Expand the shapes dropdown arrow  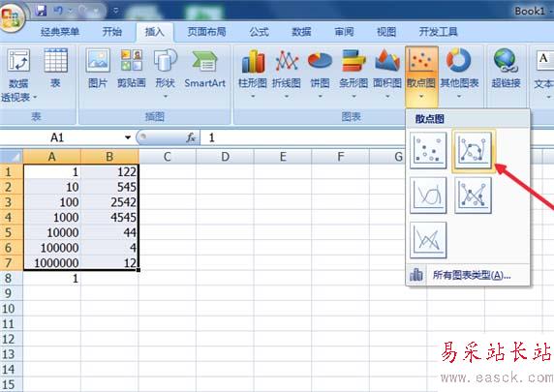(x=165, y=96)
